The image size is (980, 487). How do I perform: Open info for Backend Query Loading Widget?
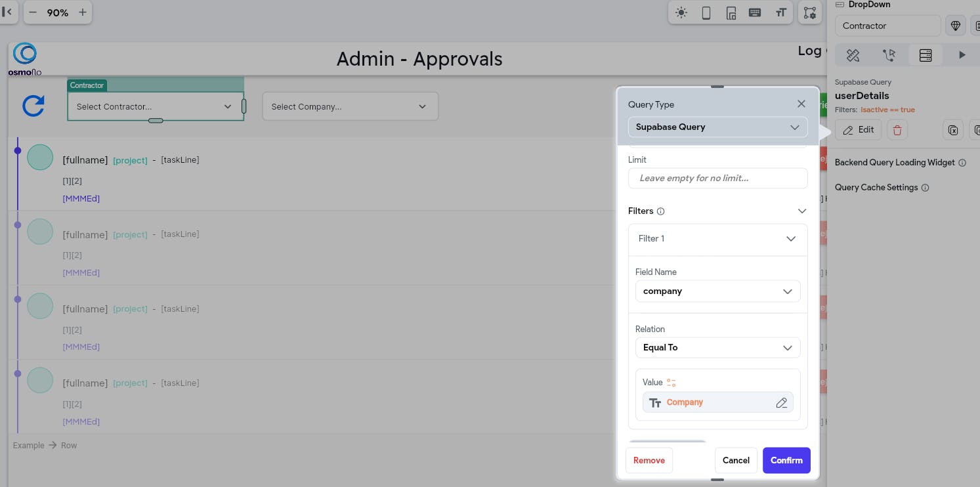tap(962, 163)
